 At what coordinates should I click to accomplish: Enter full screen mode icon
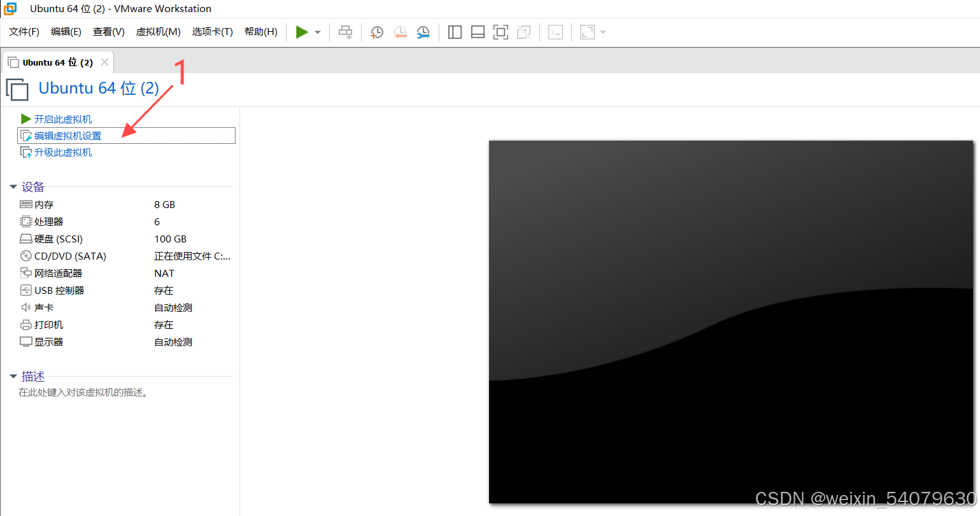[501, 32]
